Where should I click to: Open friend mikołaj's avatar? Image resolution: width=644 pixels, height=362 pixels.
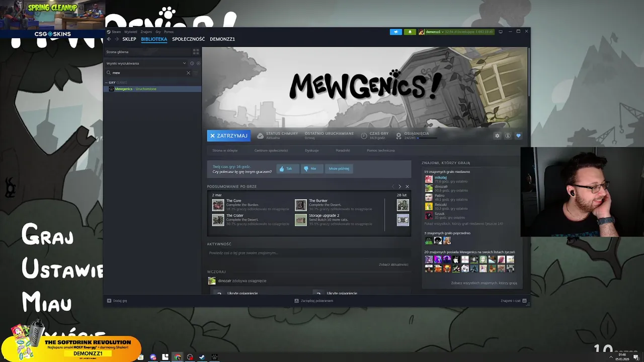(x=429, y=179)
